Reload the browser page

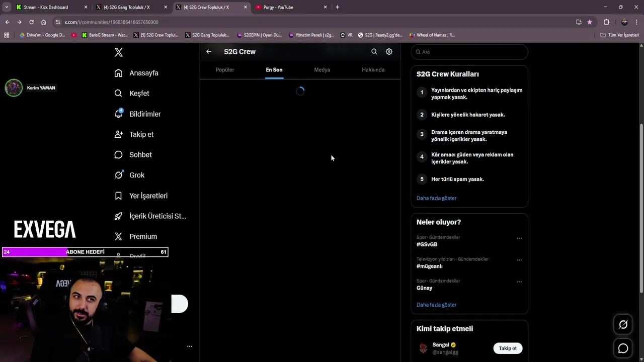31,22
